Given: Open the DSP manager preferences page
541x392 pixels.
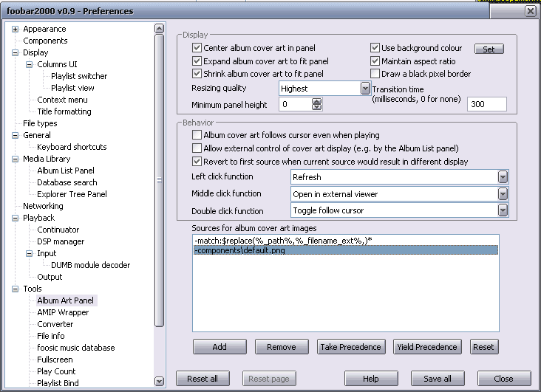Looking at the screenshot, I should pos(61,241).
